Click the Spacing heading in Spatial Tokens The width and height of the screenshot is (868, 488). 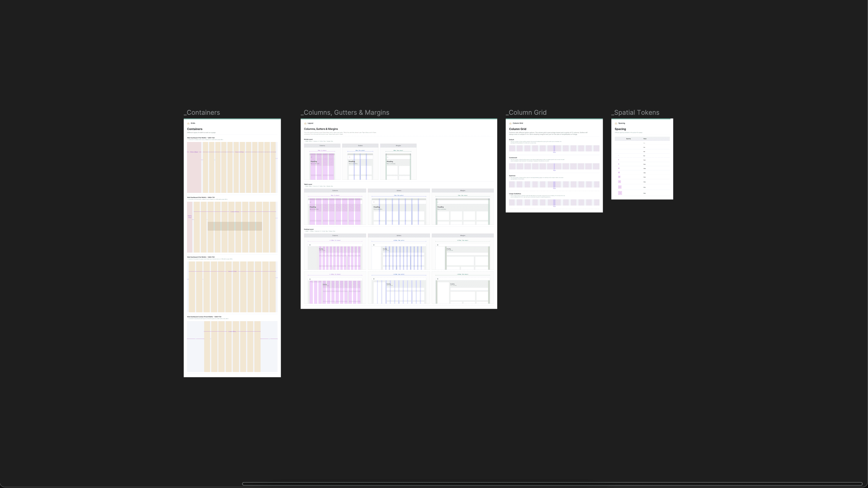point(620,129)
